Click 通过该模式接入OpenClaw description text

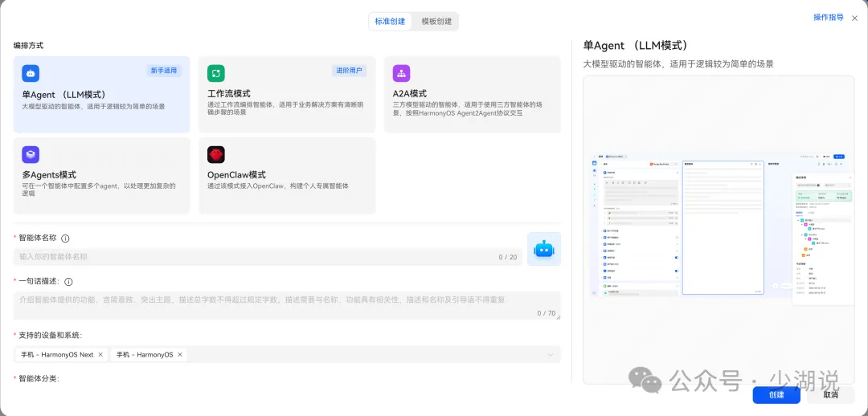278,186
